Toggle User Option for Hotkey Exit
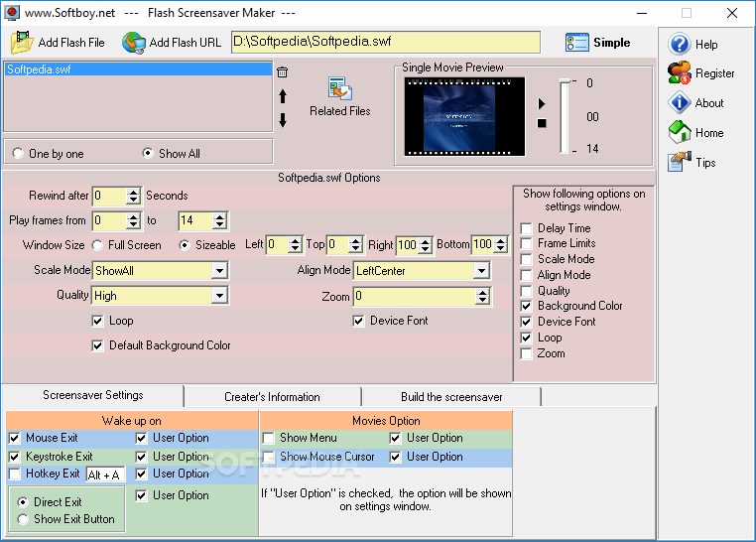 pos(141,474)
